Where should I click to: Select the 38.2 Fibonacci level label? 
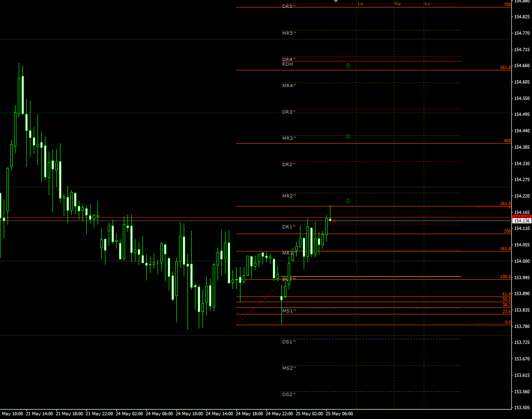pos(507,305)
